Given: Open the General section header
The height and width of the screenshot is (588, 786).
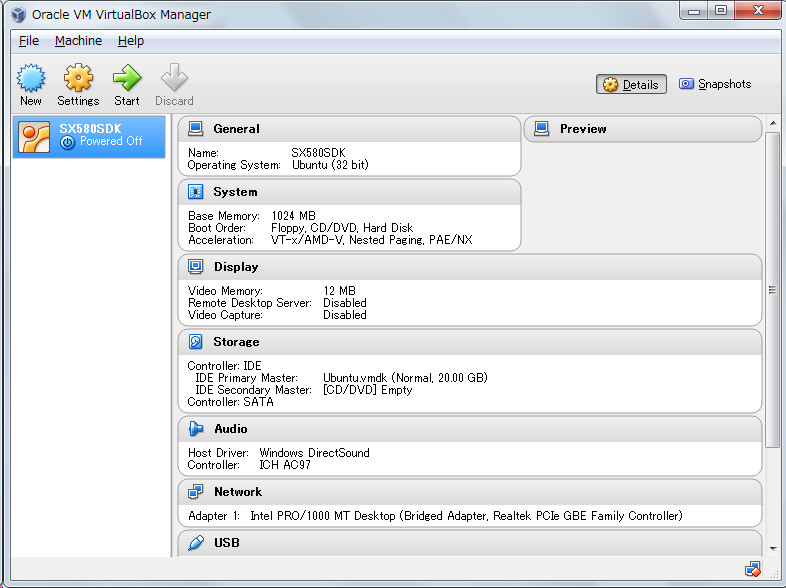Looking at the screenshot, I should pos(349,129).
